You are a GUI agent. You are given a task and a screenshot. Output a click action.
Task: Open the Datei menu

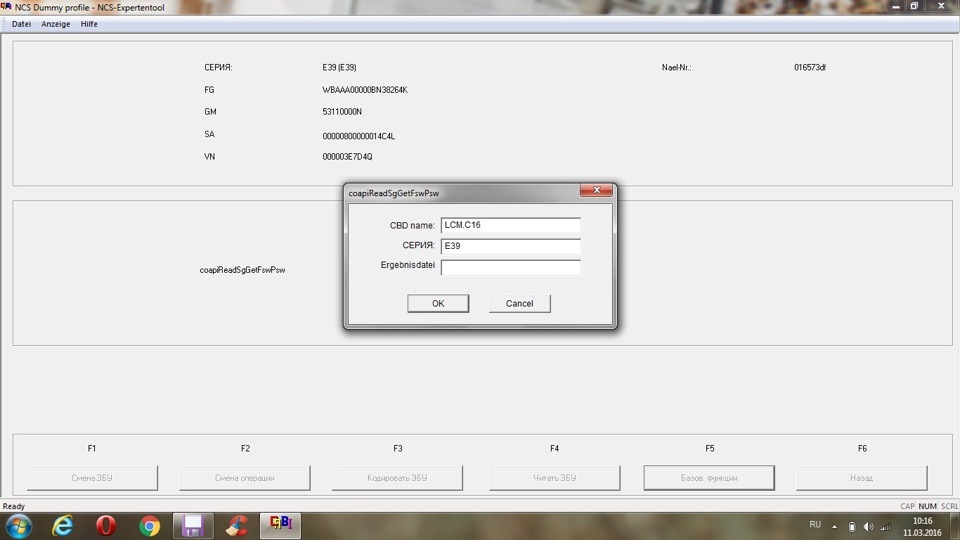[21, 24]
